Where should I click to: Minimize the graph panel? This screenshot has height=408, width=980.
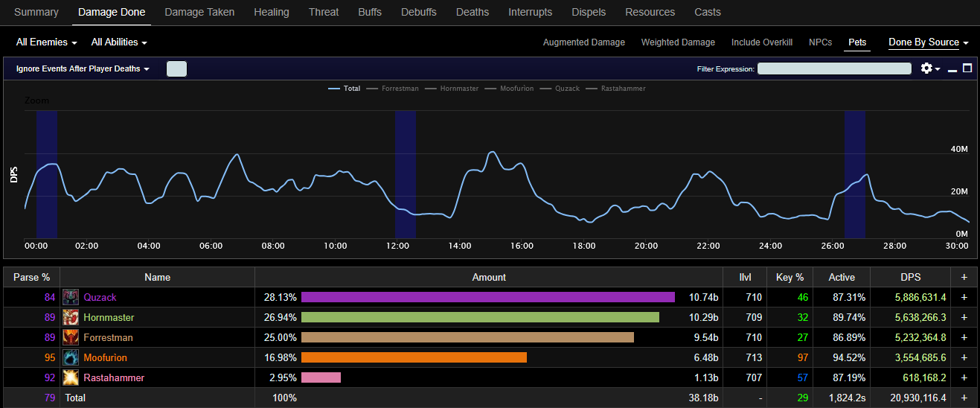(x=952, y=69)
